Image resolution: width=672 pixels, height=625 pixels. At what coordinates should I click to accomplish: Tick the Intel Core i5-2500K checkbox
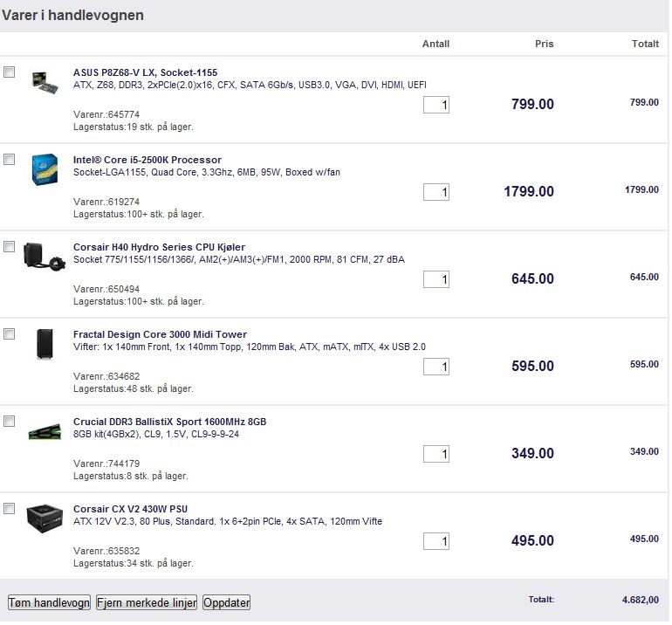coord(10,160)
